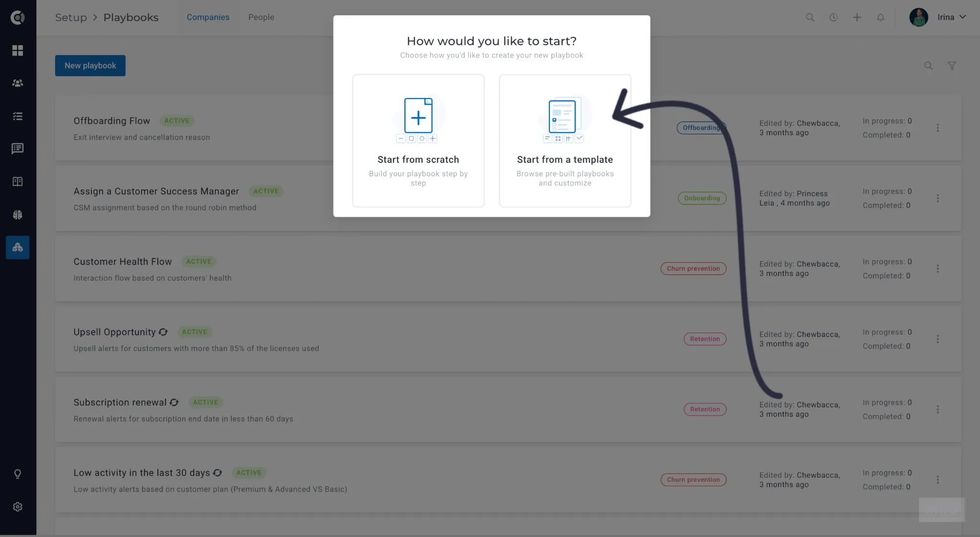Open the knowledge book icon in sidebar
980x537 pixels.
tap(18, 182)
